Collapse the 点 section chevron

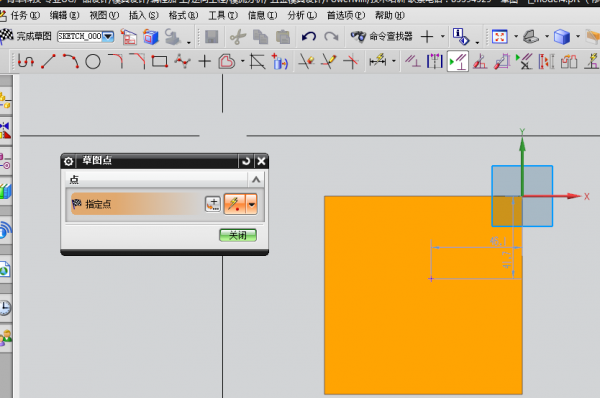pos(256,179)
